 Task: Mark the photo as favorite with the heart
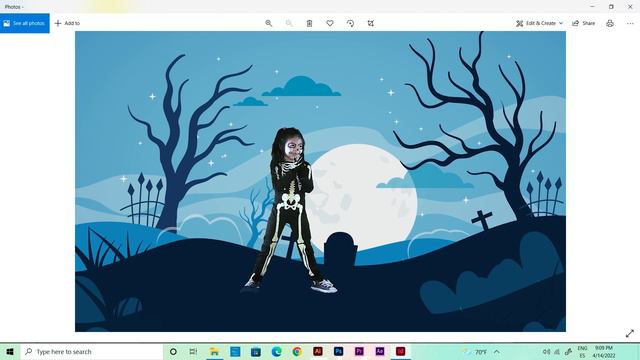pyautogui.click(x=330, y=23)
